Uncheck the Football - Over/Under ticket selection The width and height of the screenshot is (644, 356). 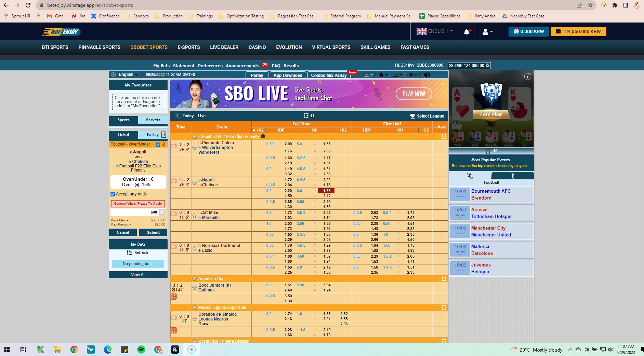coord(157,144)
